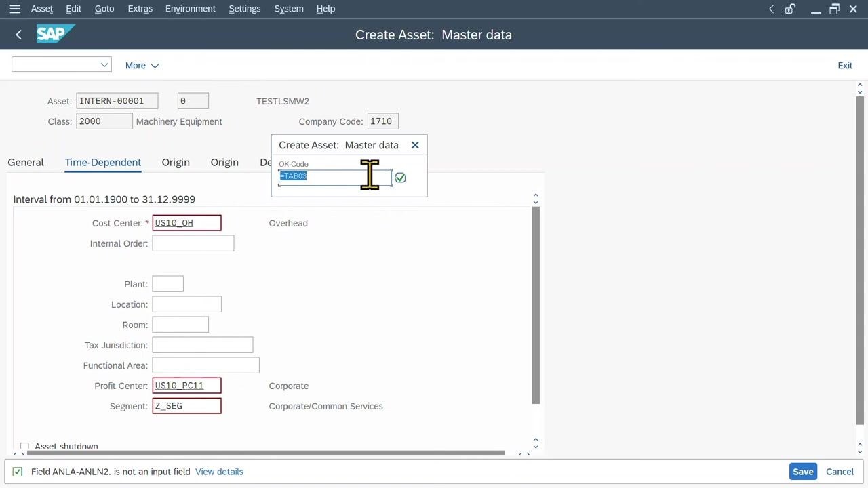Open the Help menu
The height and width of the screenshot is (488, 868).
[325, 9]
